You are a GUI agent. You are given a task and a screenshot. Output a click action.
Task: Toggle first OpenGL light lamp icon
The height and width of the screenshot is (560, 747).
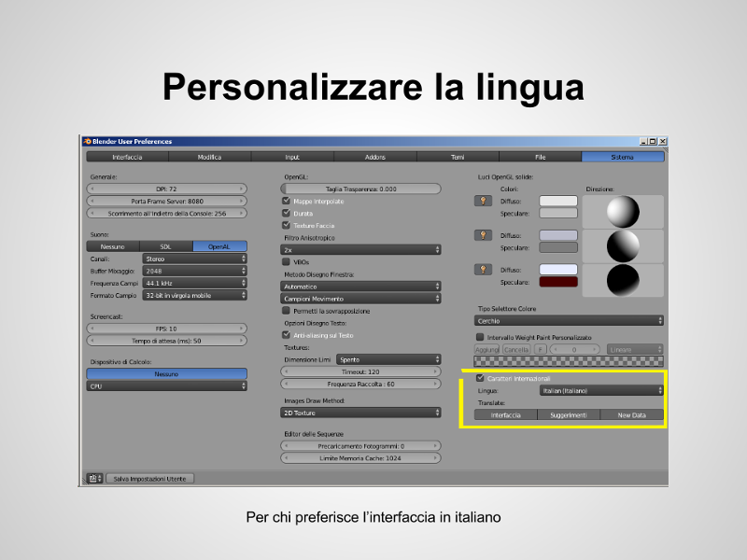tap(483, 201)
